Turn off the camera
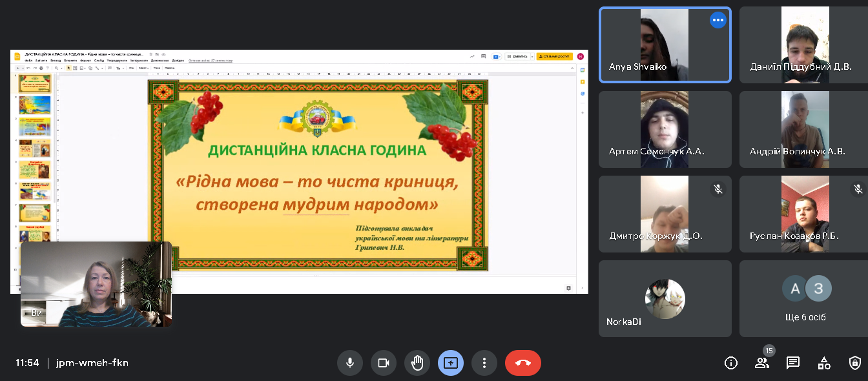Image resolution: width=868 pixels, height=381 pixels. [x=384, y=363]
